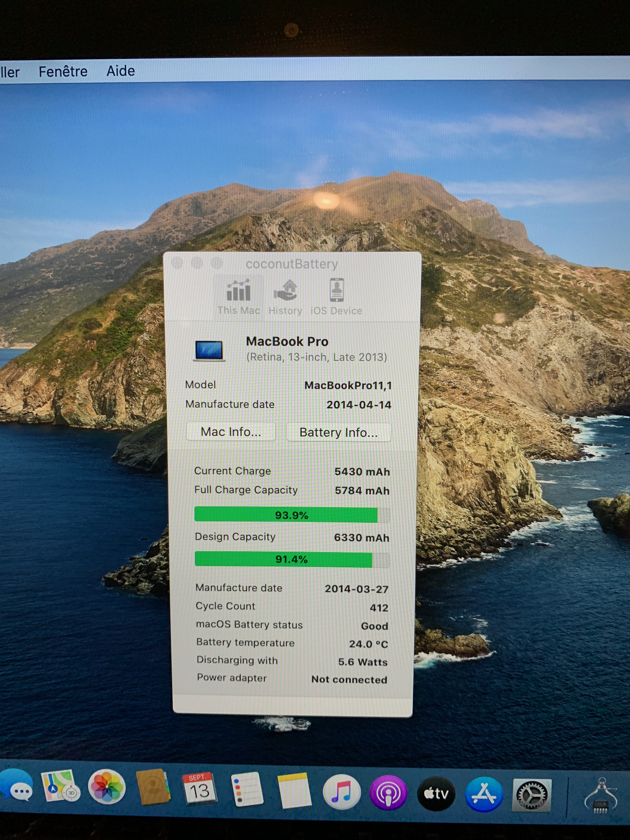Open Messages from the Dock

coord(17,786)
